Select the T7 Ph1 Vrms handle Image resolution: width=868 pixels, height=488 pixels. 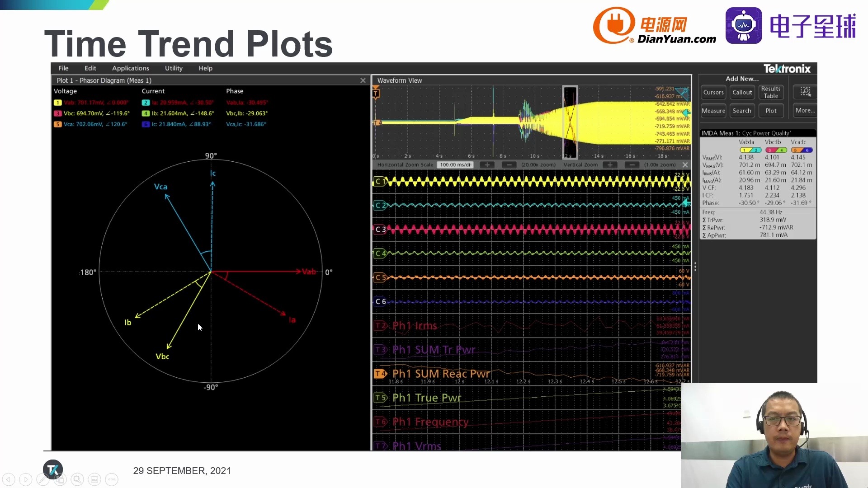point(381,446)
